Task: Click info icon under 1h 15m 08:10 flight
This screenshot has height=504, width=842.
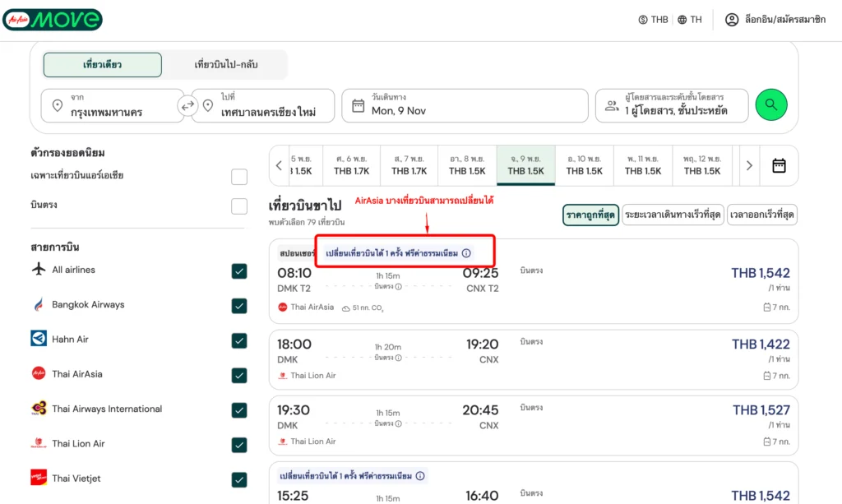Action: (x=399, y=287)
